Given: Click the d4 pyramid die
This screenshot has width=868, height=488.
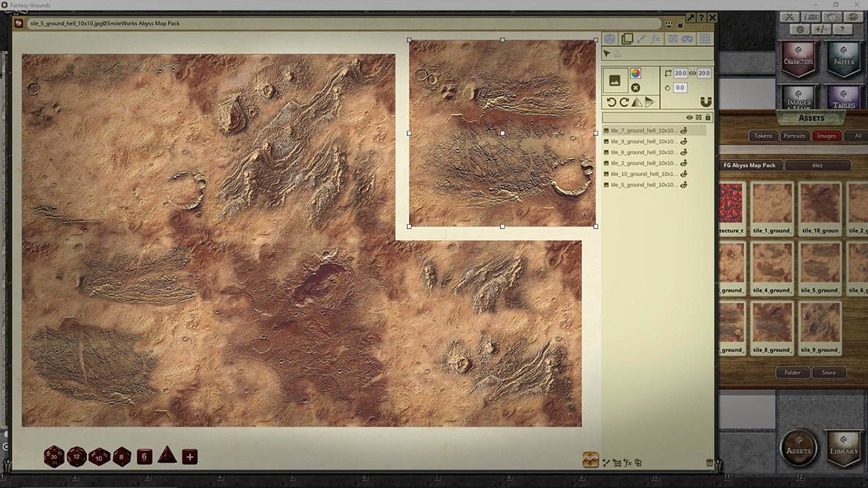Looking at the screenshot, I should 167,455.
